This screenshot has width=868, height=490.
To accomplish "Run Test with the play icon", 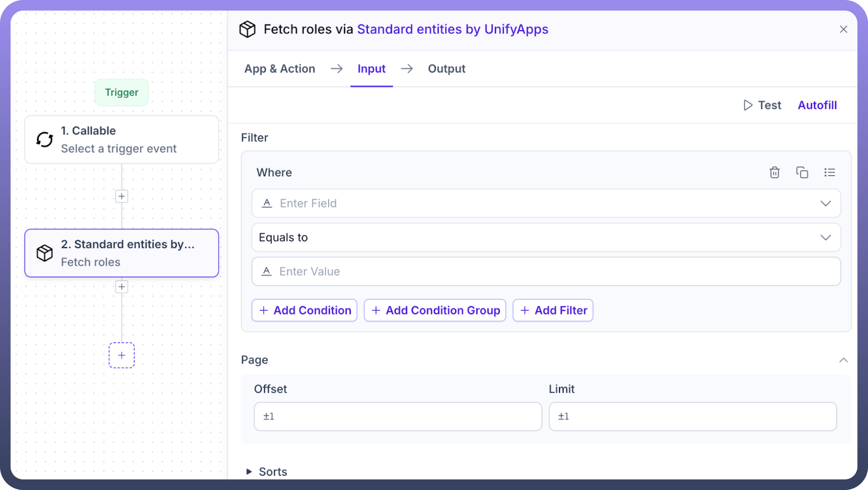I will point(762,105).
